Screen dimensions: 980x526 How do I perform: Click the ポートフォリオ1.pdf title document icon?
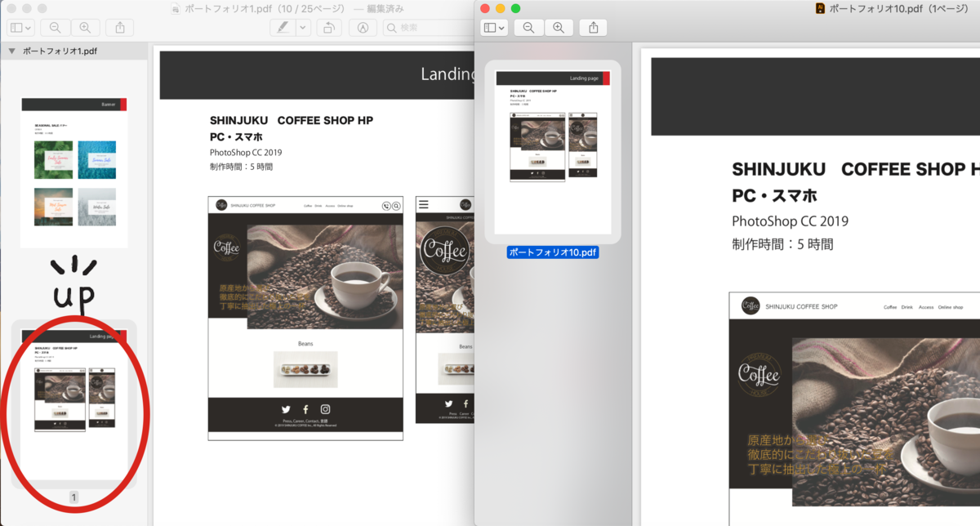(177, 8)
